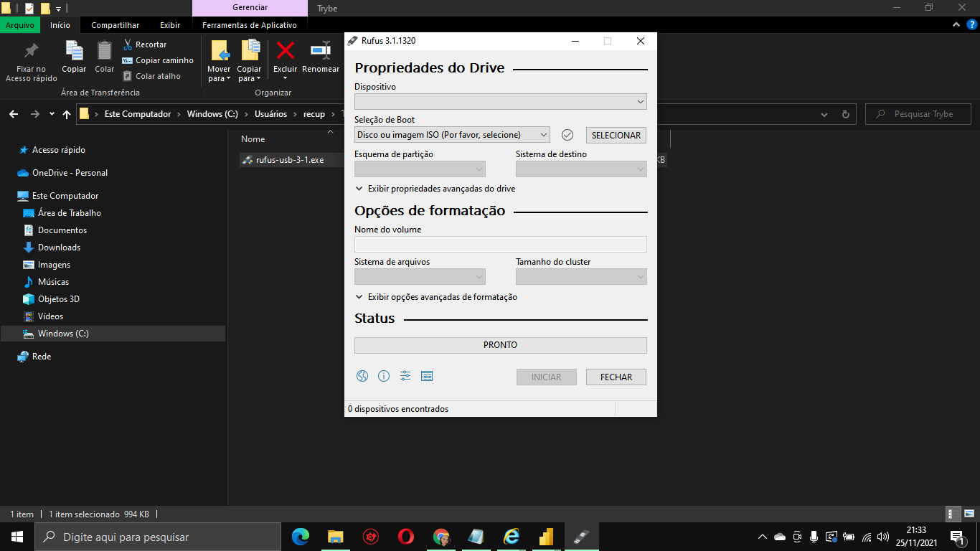Select Rede in navigation pane
The image size is (980, 551).
pyautogui.click(x=42, y=357)
